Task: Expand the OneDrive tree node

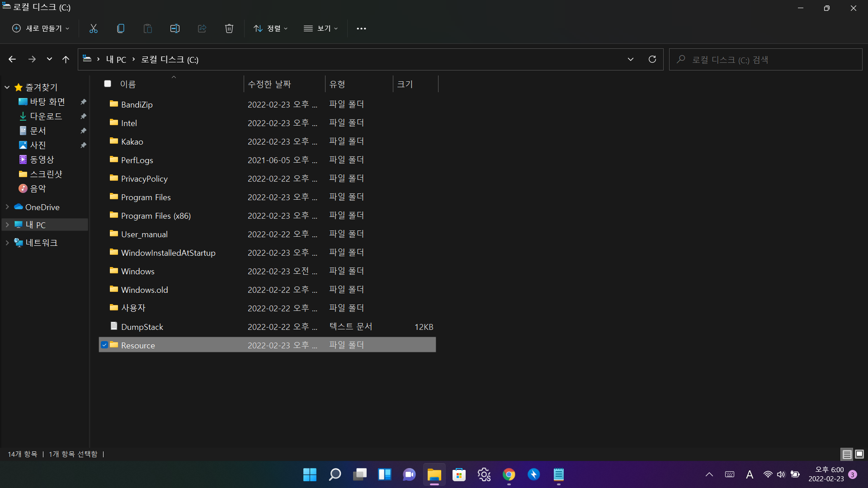Action: pyautogui.click(x=7, y=207)
